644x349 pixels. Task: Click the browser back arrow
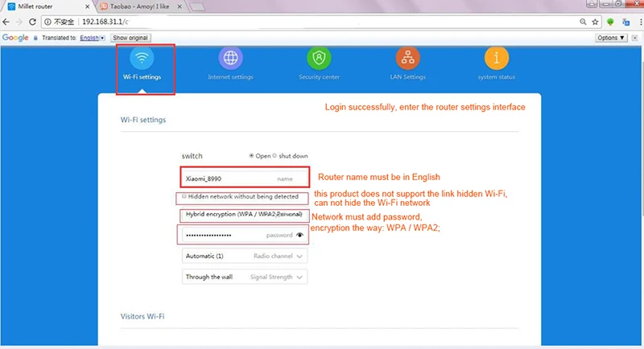(6, 22)
